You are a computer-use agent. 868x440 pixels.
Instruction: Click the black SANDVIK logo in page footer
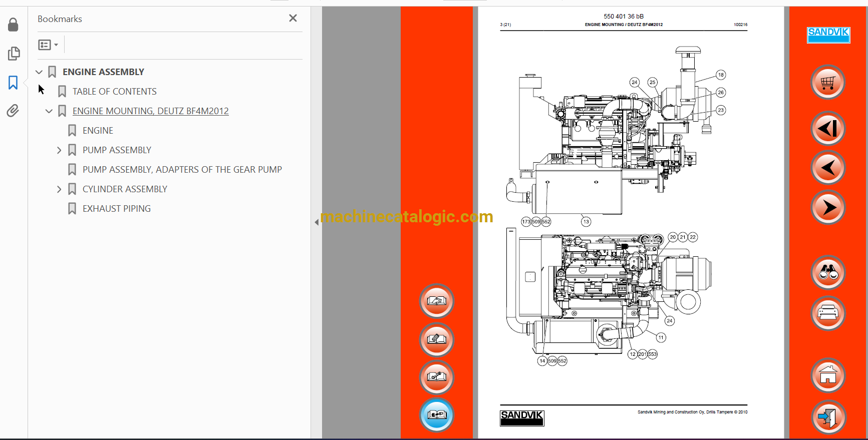[522, 418]
